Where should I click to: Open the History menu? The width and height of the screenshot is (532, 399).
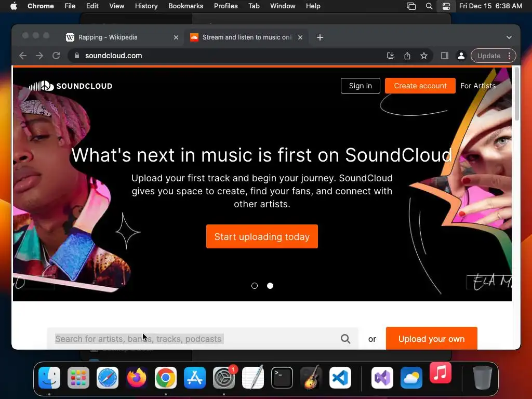tap(146, 6)
